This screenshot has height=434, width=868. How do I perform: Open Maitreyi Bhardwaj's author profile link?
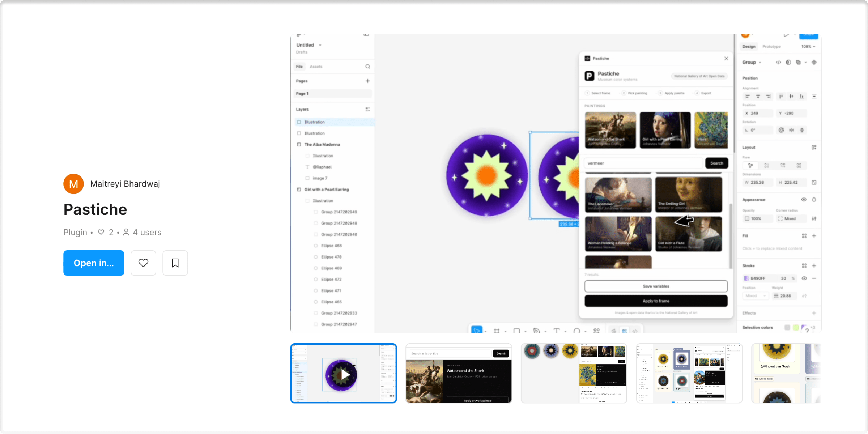tap(125, 184)
